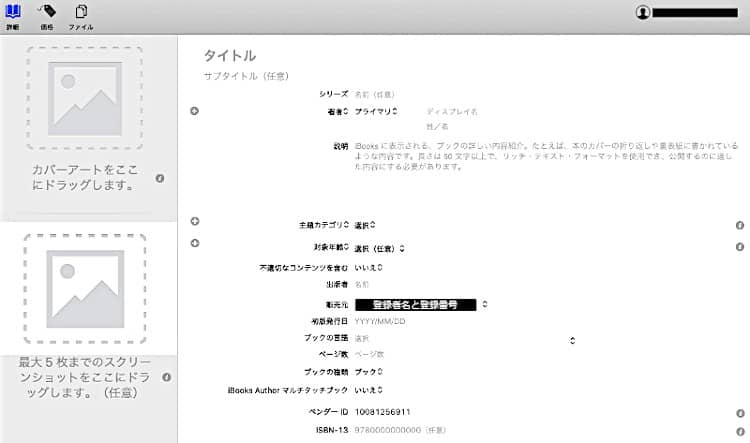The width and height of the screenshot is (750, 443).
Task: Click the ISBN-13 input field
Action: 400,430
